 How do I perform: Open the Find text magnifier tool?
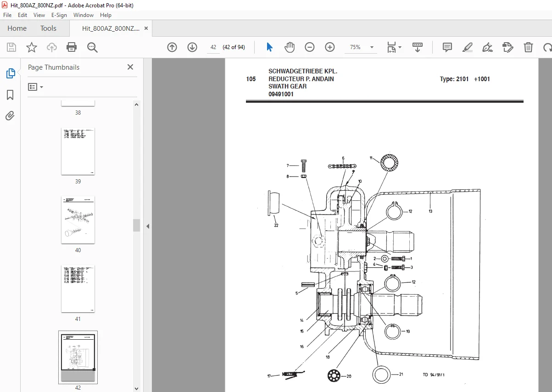(92, 47)
